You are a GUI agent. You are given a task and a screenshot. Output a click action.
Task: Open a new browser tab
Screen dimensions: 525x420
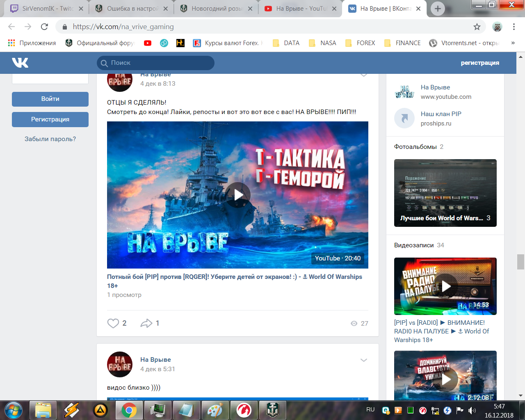point(438,9)
